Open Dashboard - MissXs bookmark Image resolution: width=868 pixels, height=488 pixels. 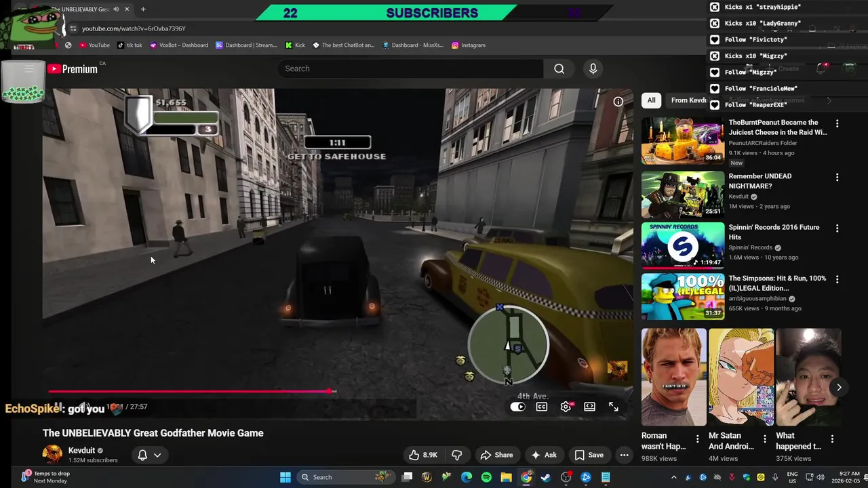pyautogui.click(x=413, y=45)
